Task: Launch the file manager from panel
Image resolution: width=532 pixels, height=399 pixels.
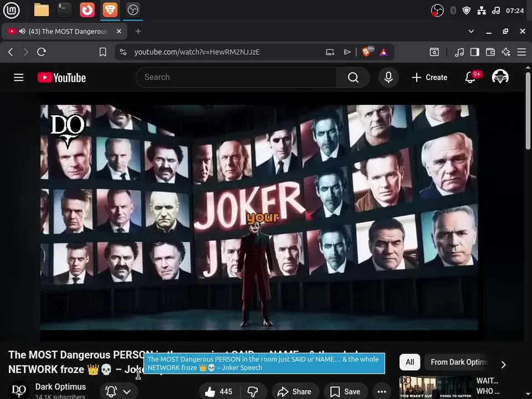Action: coord(42,10)
